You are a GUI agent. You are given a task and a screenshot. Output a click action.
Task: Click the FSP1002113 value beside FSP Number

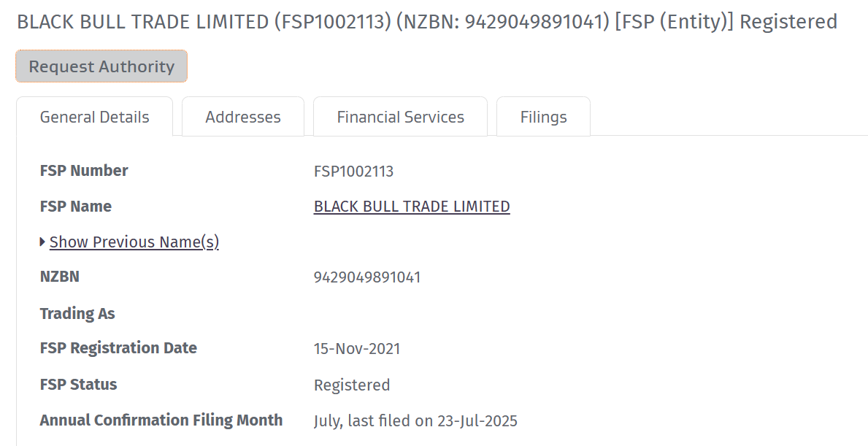click(353, 172)
